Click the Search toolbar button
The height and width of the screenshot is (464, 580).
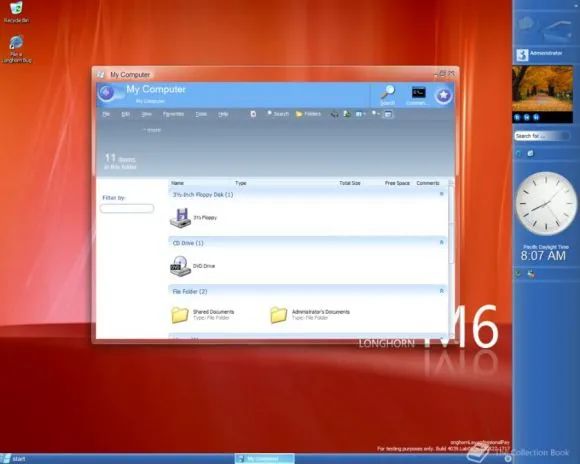[277, 114]
